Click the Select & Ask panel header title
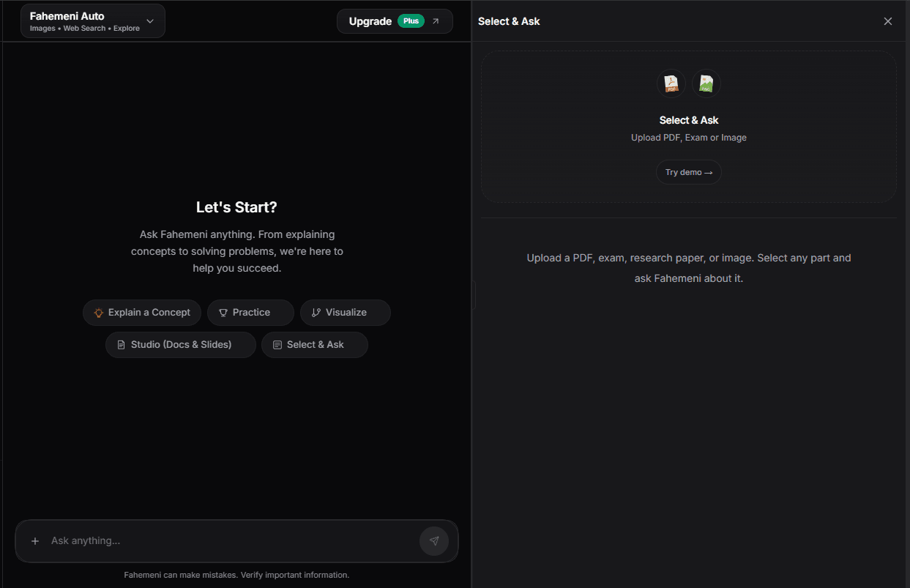This screenshot has height=588, width=910. [509, 21]
